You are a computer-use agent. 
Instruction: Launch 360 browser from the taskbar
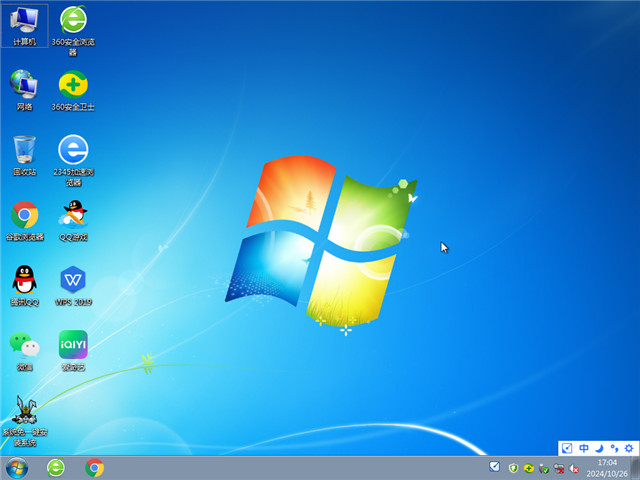(x=56, y=468)
